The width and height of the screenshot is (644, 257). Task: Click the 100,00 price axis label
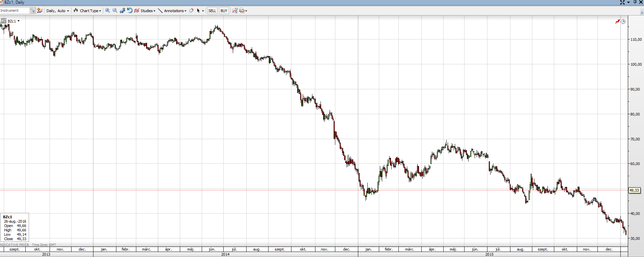point(636,64)
